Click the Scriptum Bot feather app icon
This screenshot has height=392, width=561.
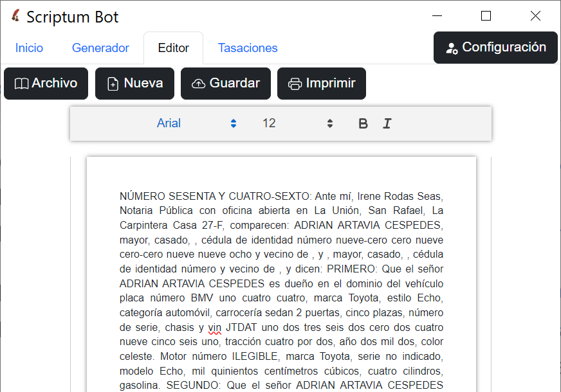click(x=15, y=16)
